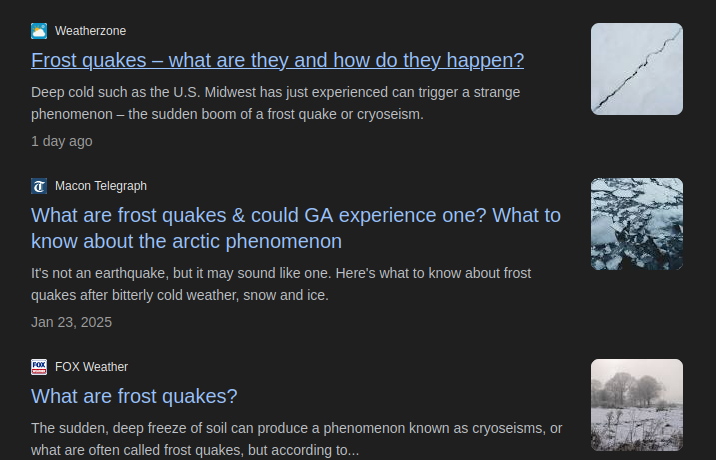Click the "sudden boom of a frost quake" line
Image resolution: width=716 pixels, height=460 pixels.
[x=227, y=114]
